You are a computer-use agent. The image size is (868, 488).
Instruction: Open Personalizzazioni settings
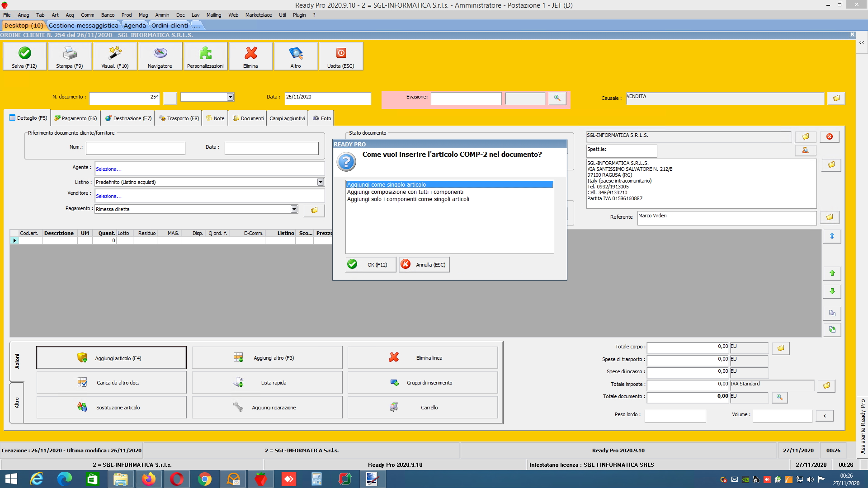pos(205,56)
